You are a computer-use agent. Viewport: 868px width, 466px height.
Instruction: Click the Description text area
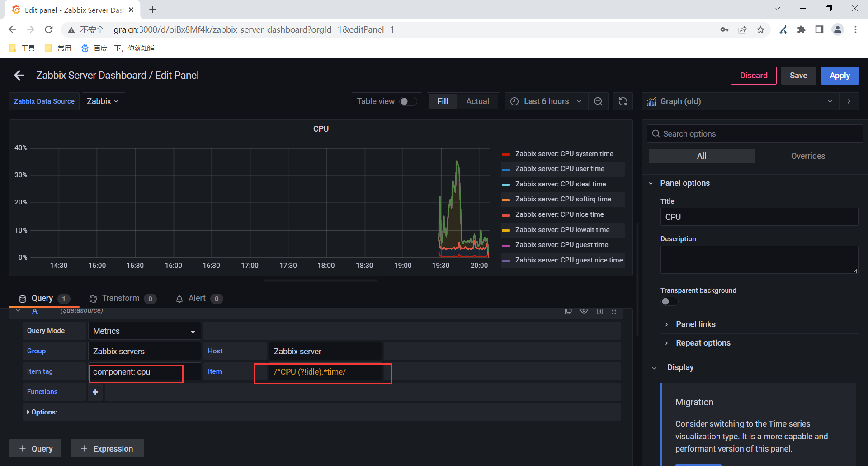(x=759, y=260)
